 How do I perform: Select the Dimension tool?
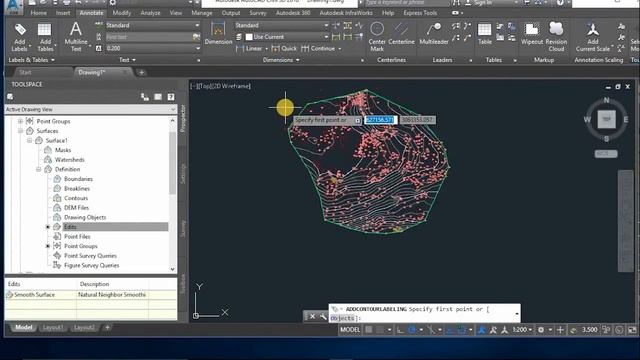[218, 33]
